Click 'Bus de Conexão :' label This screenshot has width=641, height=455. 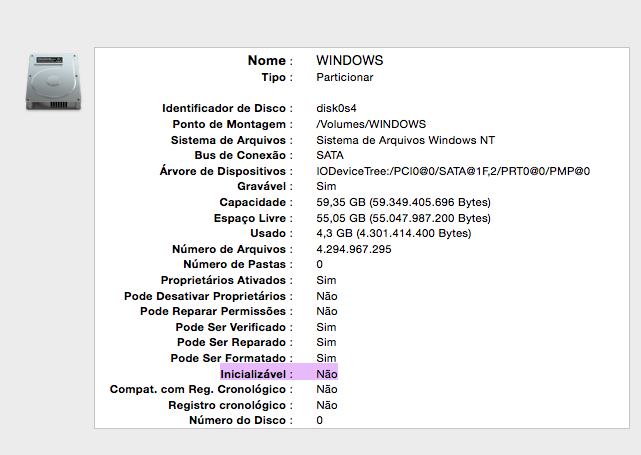(244, 155)
